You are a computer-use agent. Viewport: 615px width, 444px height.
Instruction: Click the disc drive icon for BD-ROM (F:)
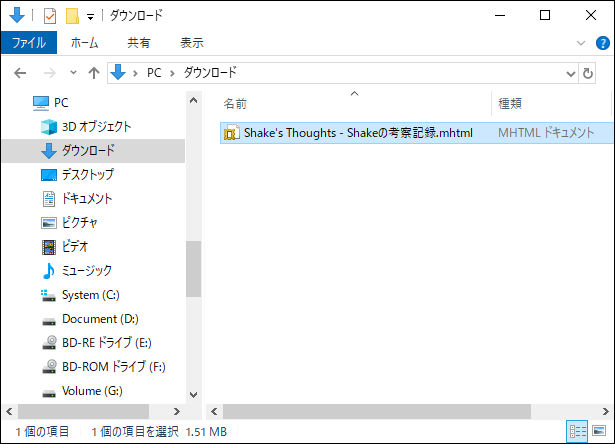[49, 367]
